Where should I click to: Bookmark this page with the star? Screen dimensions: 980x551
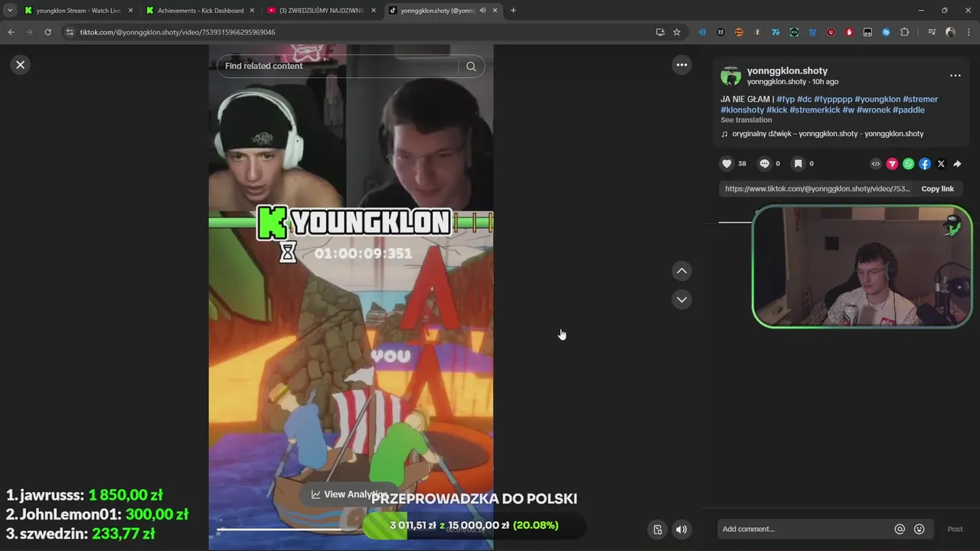[x=677, y=32]
